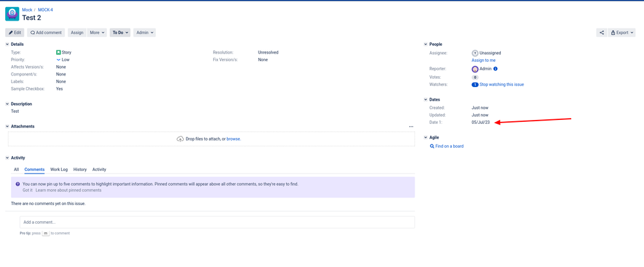Click the Date 1 value 05/Jul/23

pos(480,123)
